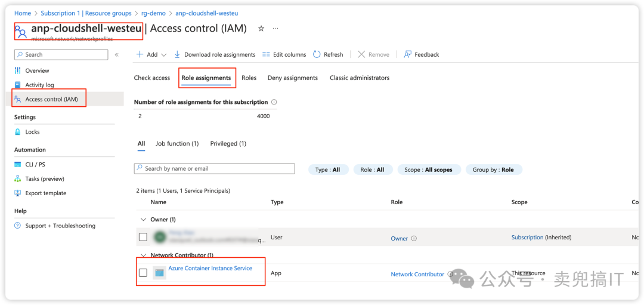Collapse the Owner (1) group
The width and height of the screenshot is (644, 305).
pyautogui.click(x=143, y=220)
